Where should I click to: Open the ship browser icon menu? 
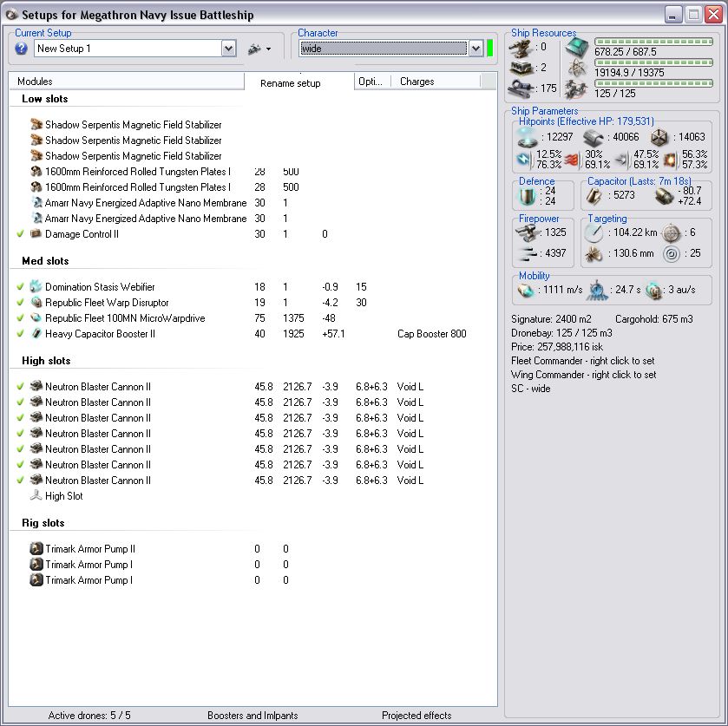click(259, 49)
